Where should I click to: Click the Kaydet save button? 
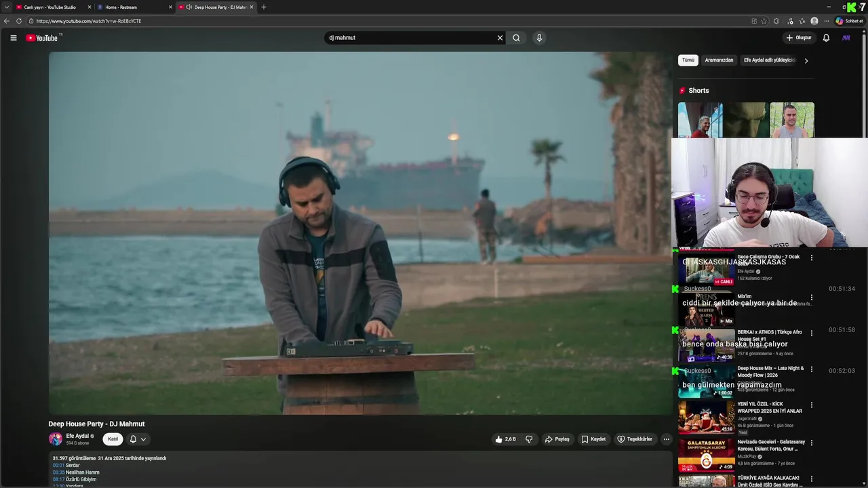pos(593,439)
